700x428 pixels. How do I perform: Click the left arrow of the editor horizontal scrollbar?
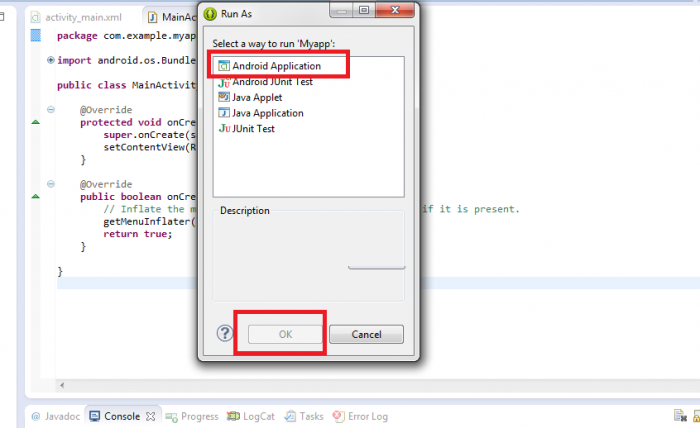click(x=62, y=385)
